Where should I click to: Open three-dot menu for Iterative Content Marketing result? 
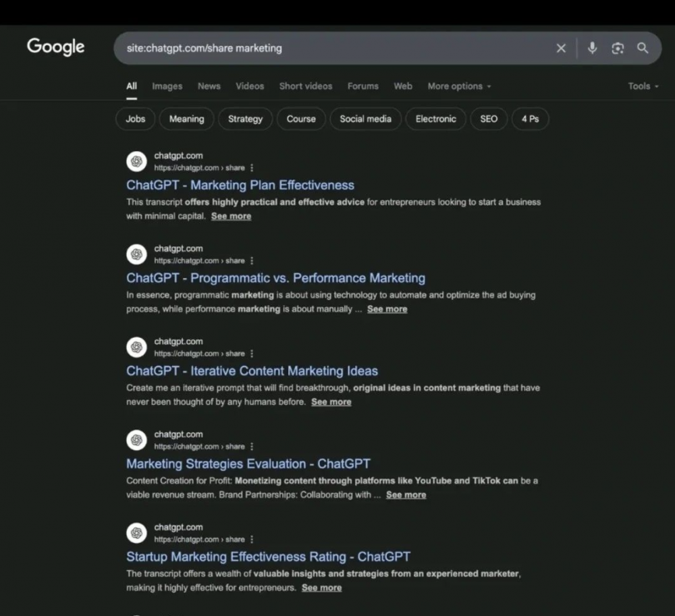(252, 354)
